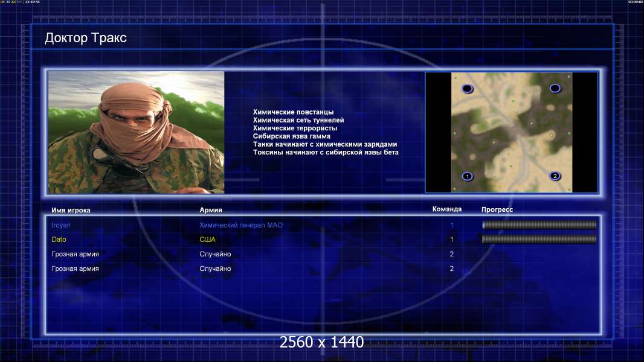The height and width of the screenshot is (362, 644).
Task: Click the 'Прогресс' column header
Action: pos(497,209)
